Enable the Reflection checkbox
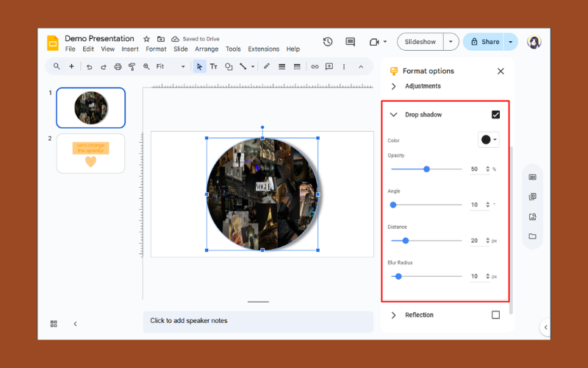Viewport: 588px width, 368px height. (x=495, y=315)
